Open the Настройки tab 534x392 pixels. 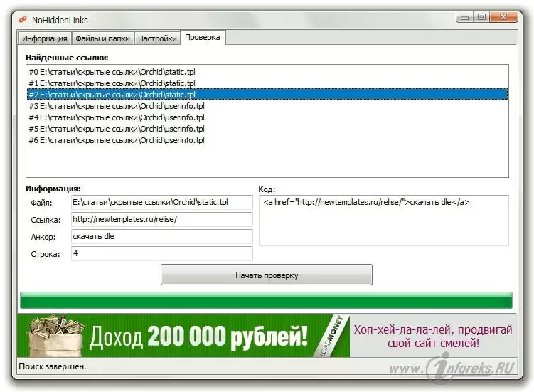[157, 38]
